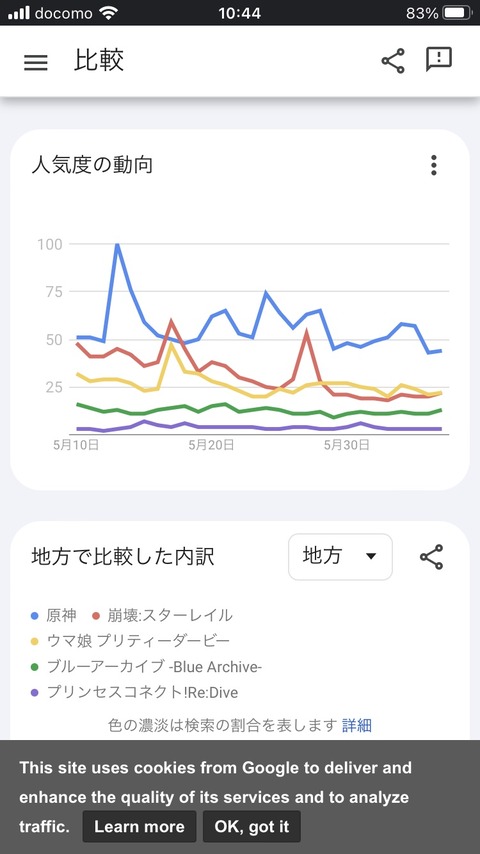Tap the Wi-Fi status bar icon

coord(109,13)
